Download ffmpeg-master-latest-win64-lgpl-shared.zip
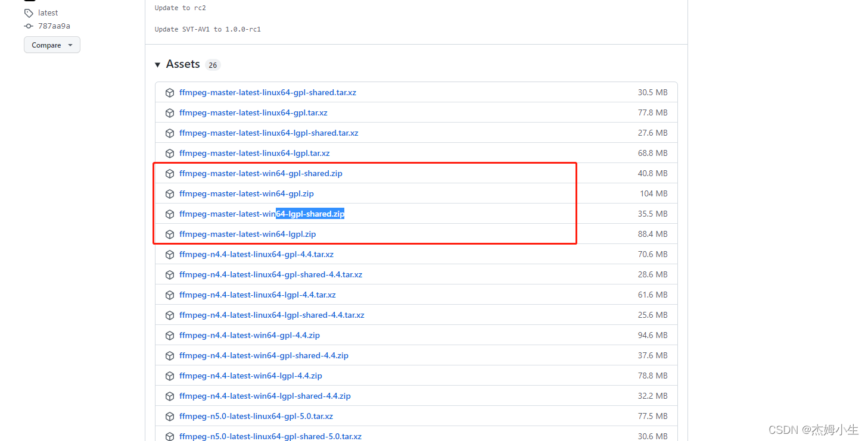868x441 pixels. tap(262, 214)
